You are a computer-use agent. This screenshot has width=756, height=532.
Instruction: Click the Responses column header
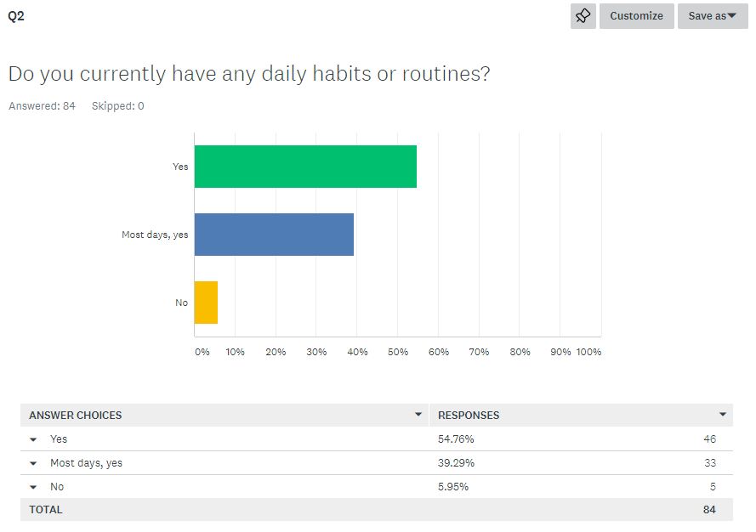pyautogui.click(x=469, y=416)
